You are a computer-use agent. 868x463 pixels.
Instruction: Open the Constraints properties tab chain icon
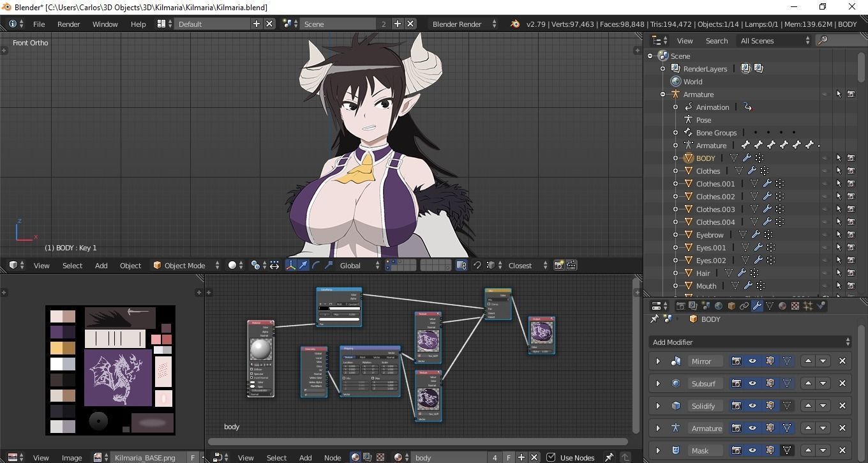744,306
